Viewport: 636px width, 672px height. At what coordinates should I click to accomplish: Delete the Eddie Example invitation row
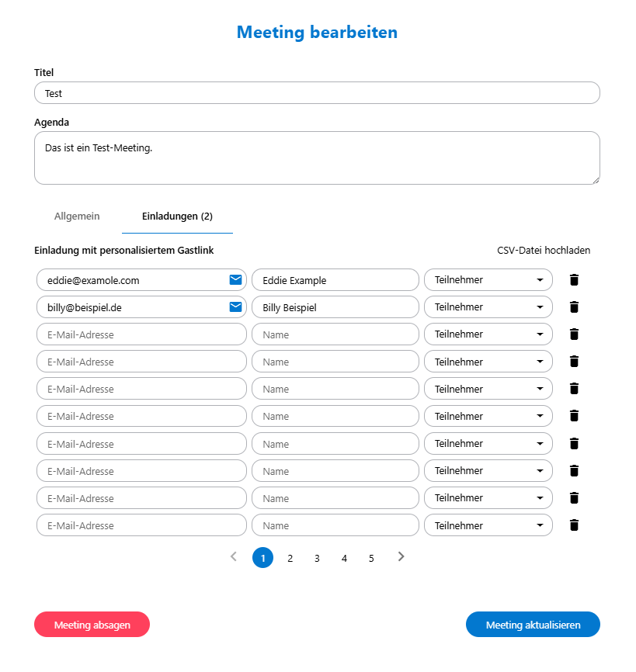(x=574, y=279)
